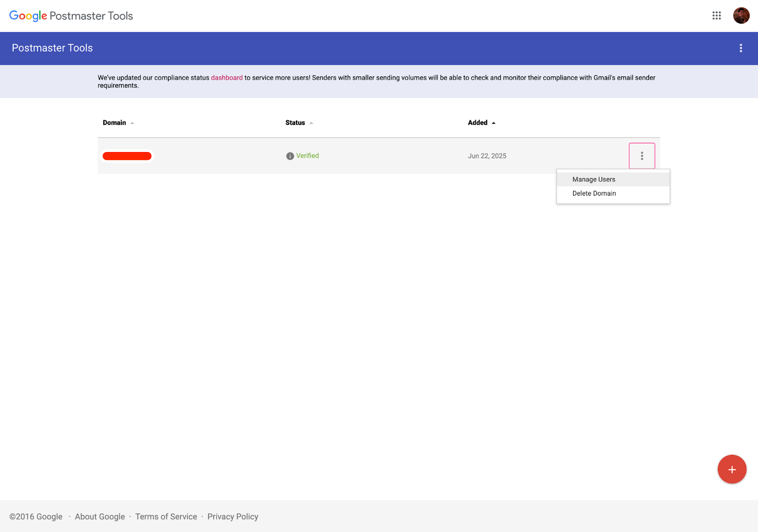The width and height of the screenshot is (758, 532).
Task: Open the Postmaster Tools header kebab menu
Action: (741, 48)
